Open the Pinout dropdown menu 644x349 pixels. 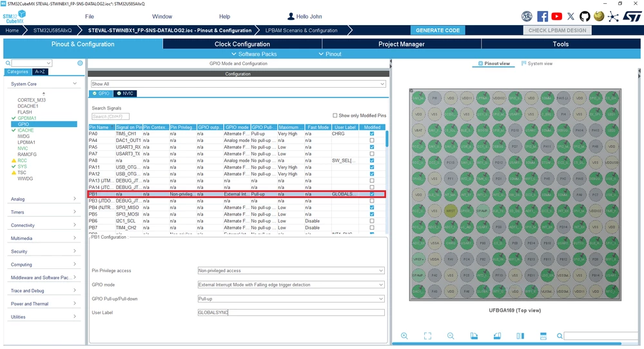330,54
